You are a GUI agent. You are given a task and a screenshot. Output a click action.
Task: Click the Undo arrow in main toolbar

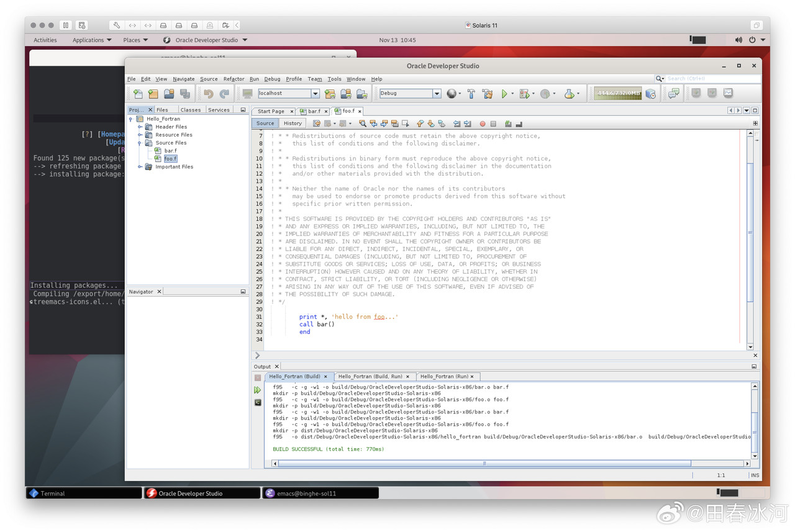click(x=209, y=94)
